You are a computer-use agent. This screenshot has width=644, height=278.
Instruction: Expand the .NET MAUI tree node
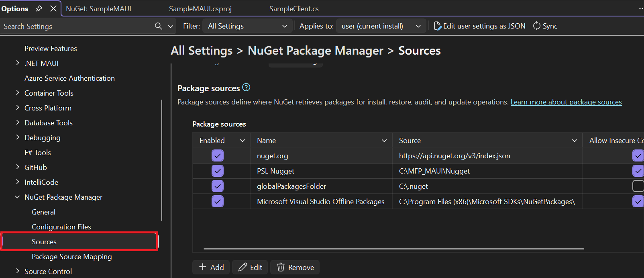17,63
